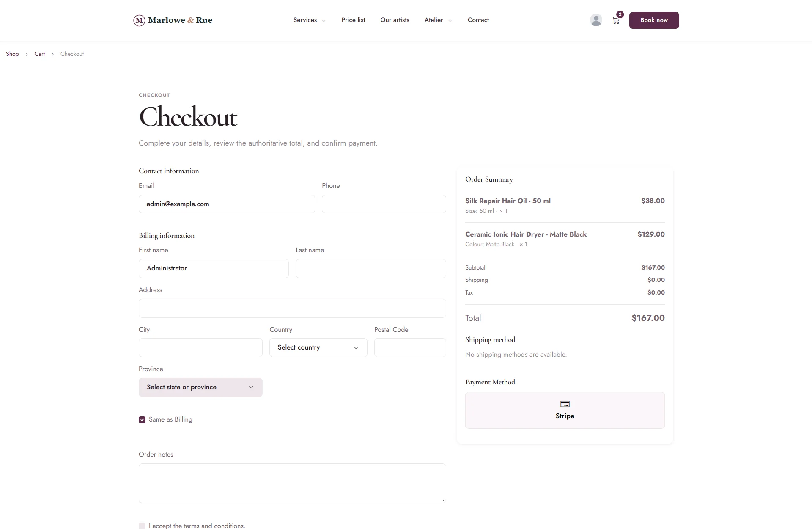The height and width of the screenshot is (529, 812).
Task: Click the Email input field
Action: 227,204
